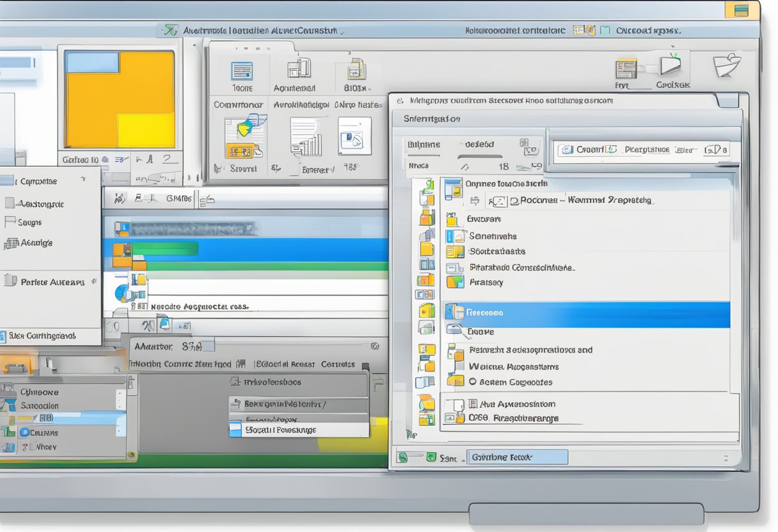Pick the yellow square in color preview
This screenshot has height=532, width=778.
click(146, 130)
